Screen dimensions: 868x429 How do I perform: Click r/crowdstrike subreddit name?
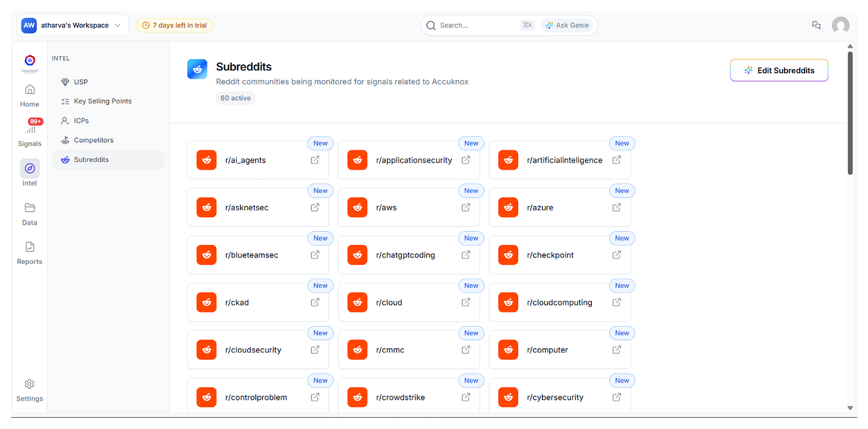(401, 397)
